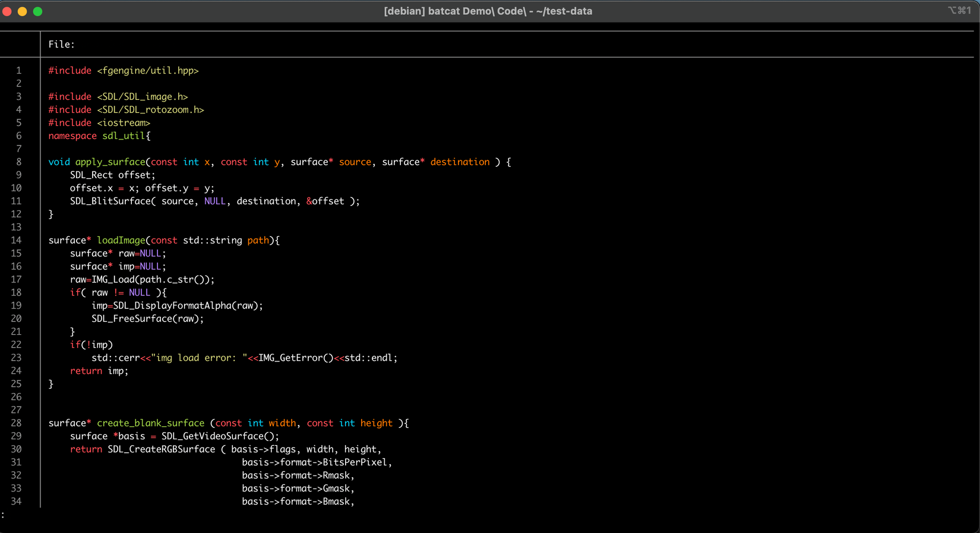The height and width of the screenshot is (533, 980).
Task: Click '<SDL/SDL_rotozoom.h>' include line
Action: (x=151, y=110)
